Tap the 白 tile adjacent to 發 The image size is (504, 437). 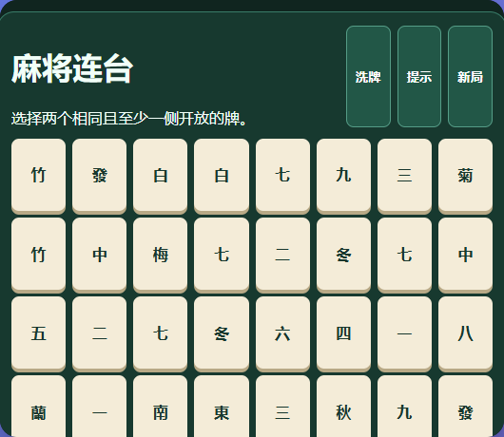coord(161,176)
